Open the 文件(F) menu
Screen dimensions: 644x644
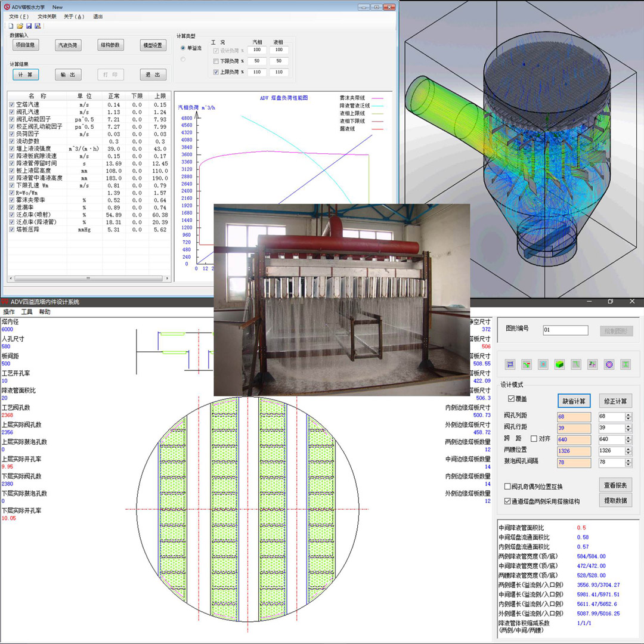(18, 17)
